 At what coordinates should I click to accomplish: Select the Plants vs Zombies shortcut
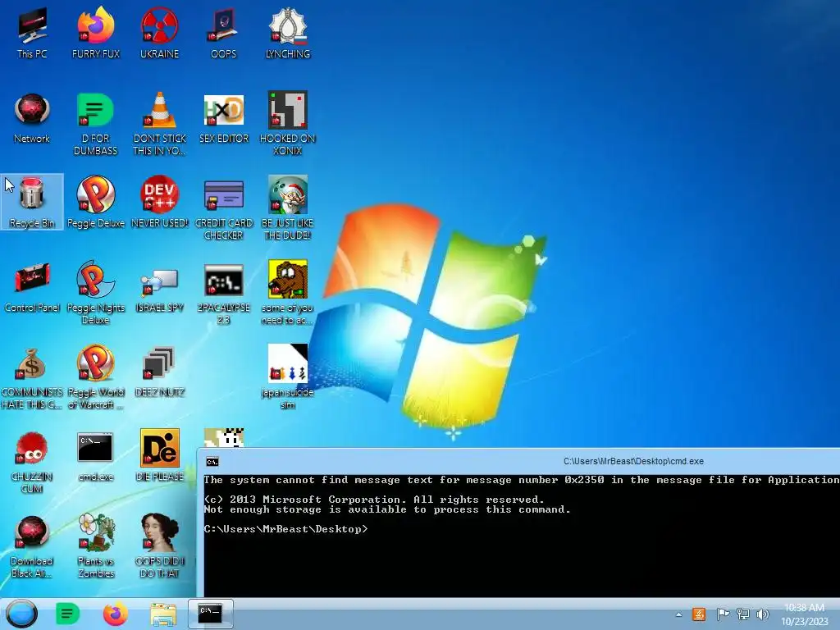tap(96, 546)
